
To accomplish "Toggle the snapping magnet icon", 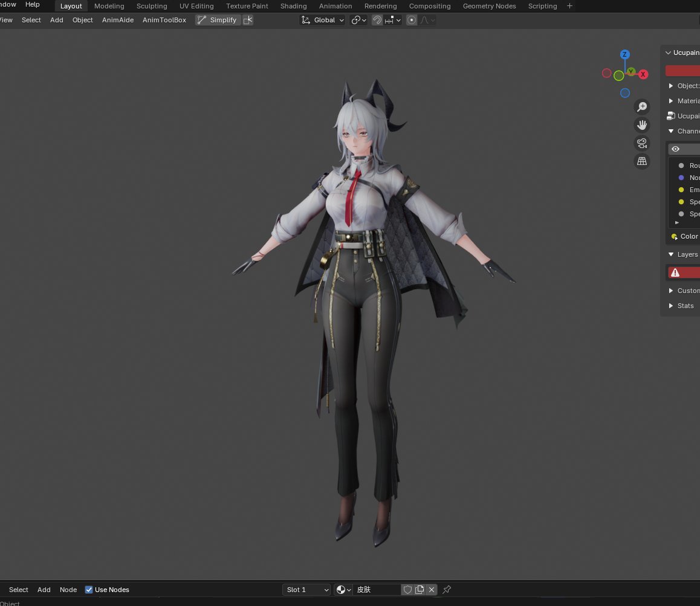I will tap(377, 20).
